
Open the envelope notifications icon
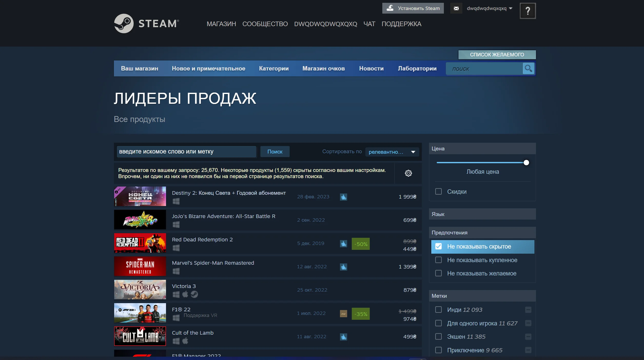point(456,8)
